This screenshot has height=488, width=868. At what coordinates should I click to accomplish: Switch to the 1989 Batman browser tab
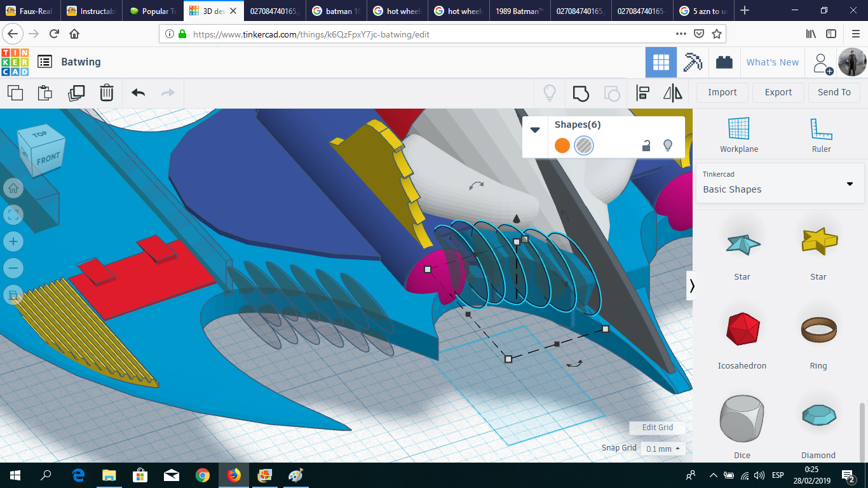tap(520, 11)
